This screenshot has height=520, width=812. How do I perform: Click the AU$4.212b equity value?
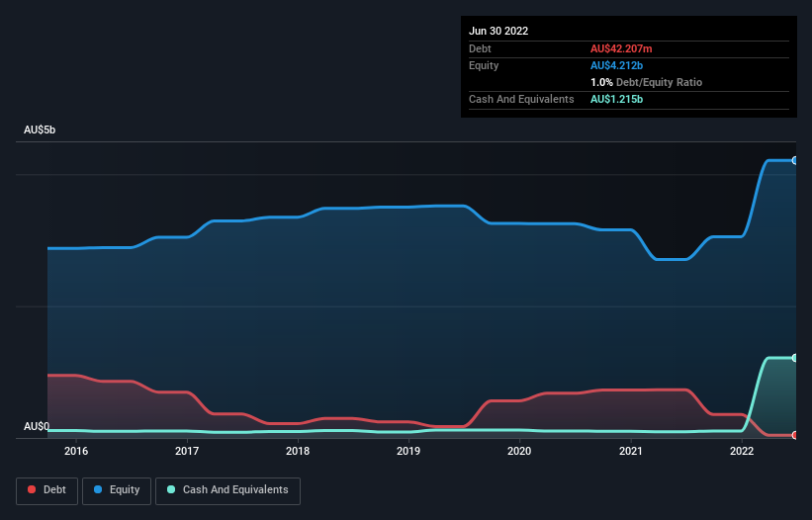pyautogui.click(x=616, y=65)
